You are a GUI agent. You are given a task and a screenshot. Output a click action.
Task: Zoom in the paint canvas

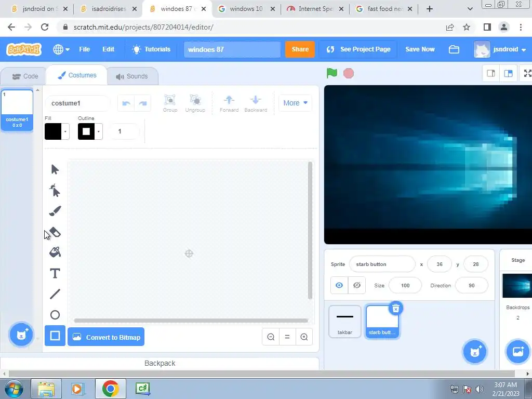tap(304, 337)
